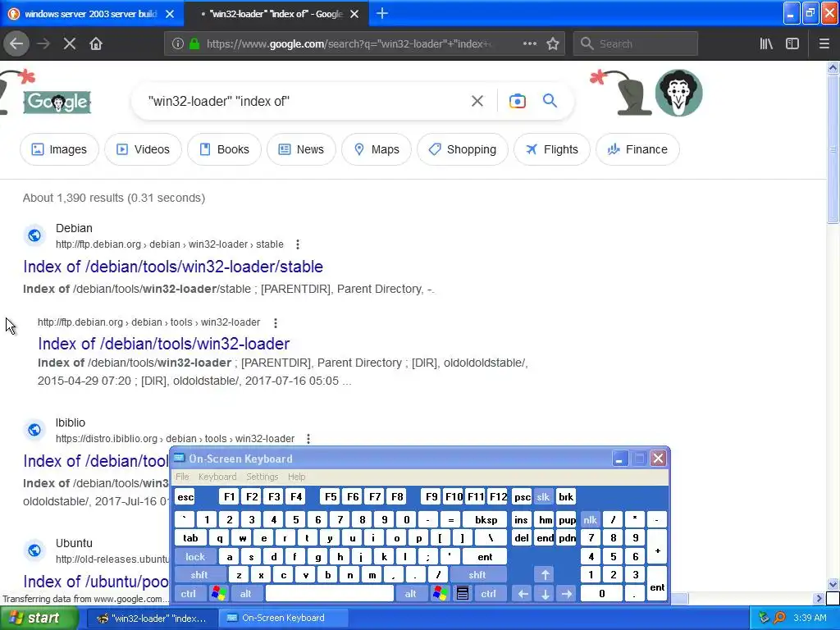Open options for ftp.debian.org stable result
840x630 pixels.
297,244
